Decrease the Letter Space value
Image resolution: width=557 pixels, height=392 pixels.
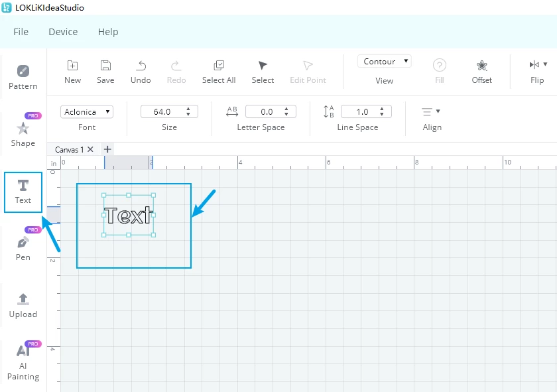click(x=286, y=115)
